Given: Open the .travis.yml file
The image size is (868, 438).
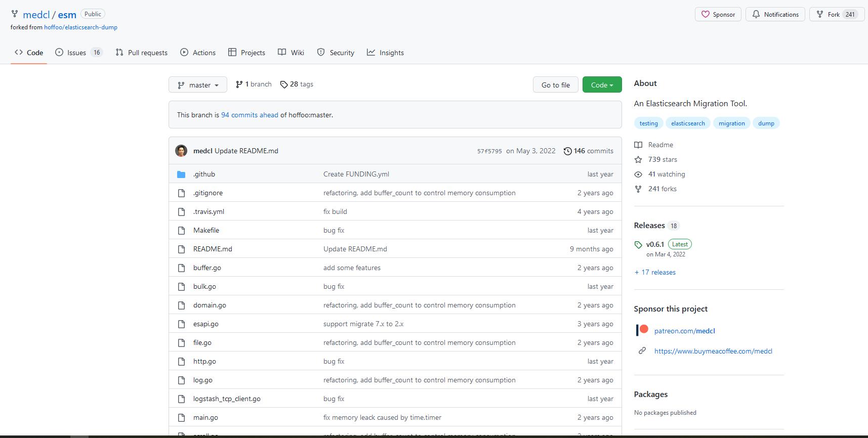Looking at the screenshot, I should click(209, 211).
